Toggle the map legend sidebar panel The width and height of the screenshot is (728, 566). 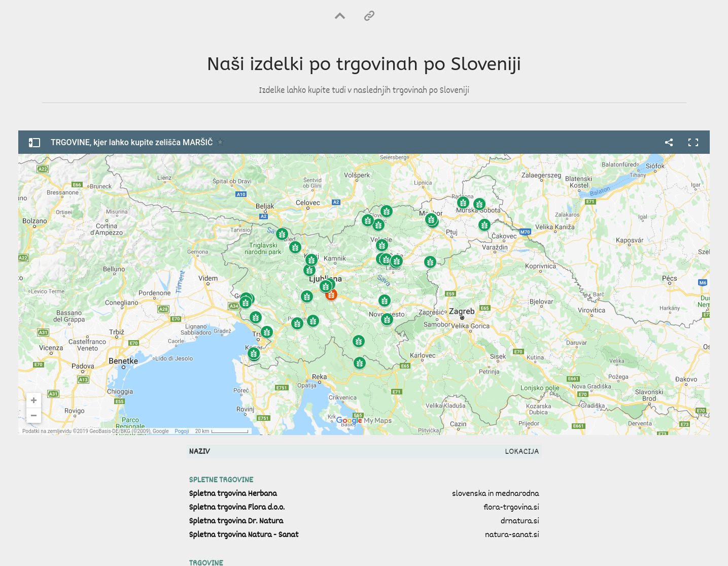[34, 143]
